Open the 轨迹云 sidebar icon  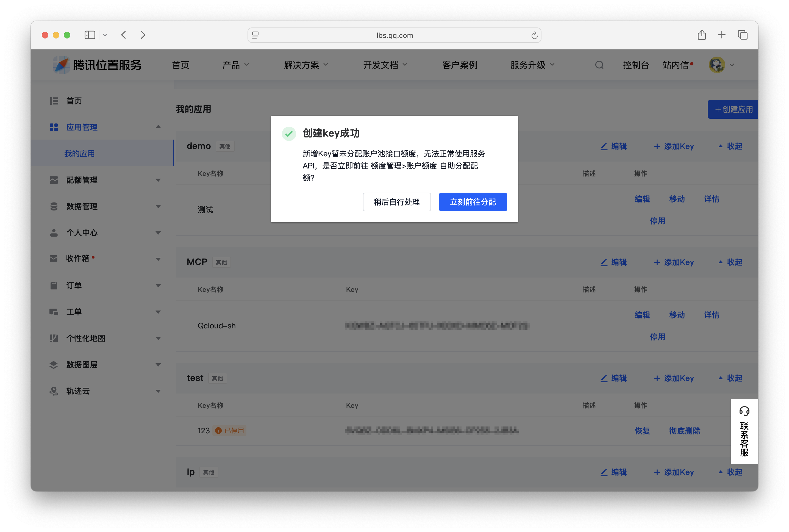pyautogui.click(x=54, y=391)
